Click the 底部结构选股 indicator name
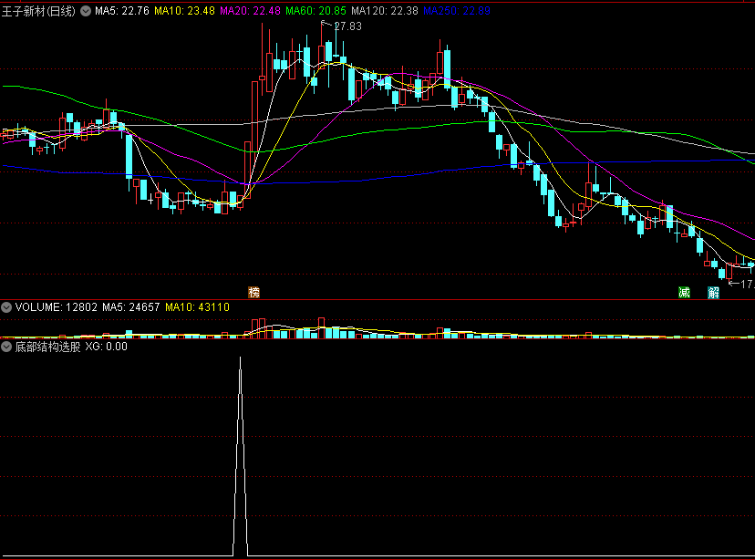 pos(47,347)
